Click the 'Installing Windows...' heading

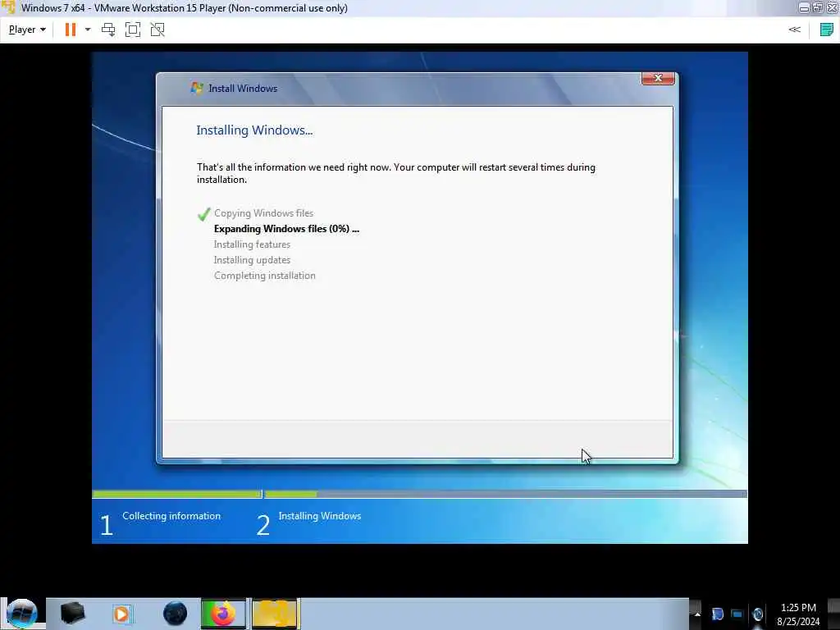[x=254, y=130]
